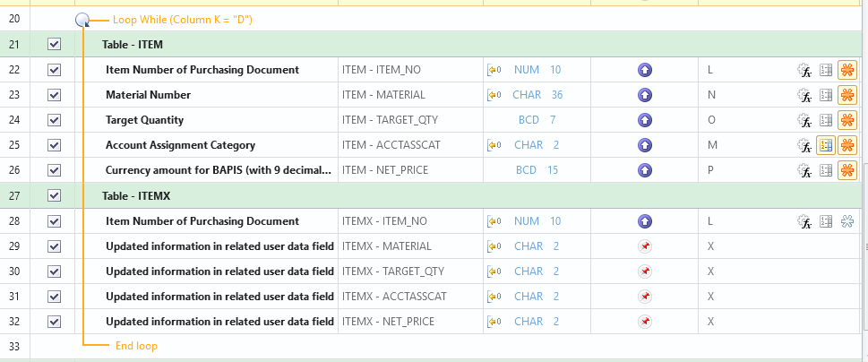The image size is (868, 362).
Task: Uncheck the Table - ITEMX row checkbox
Action: click(x=54, y=195)
